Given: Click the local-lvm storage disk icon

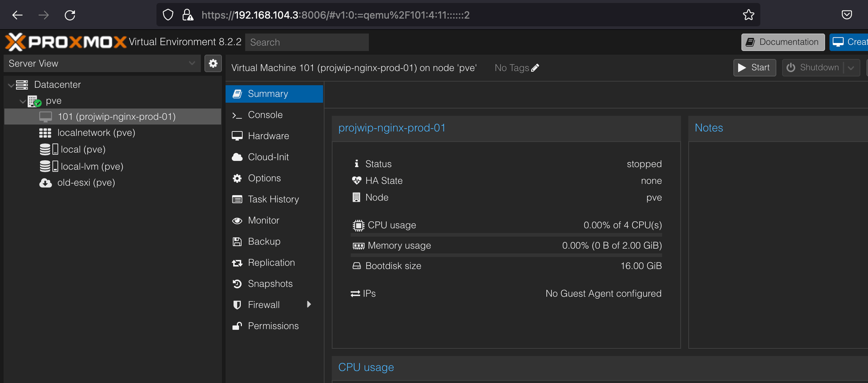Looking at the screenshot, I should (x=49, y=166).
